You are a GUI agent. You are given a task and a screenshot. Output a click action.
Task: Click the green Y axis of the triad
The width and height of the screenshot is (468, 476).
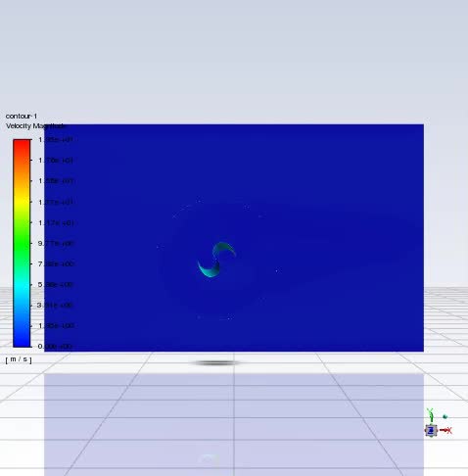pos(431,415)
